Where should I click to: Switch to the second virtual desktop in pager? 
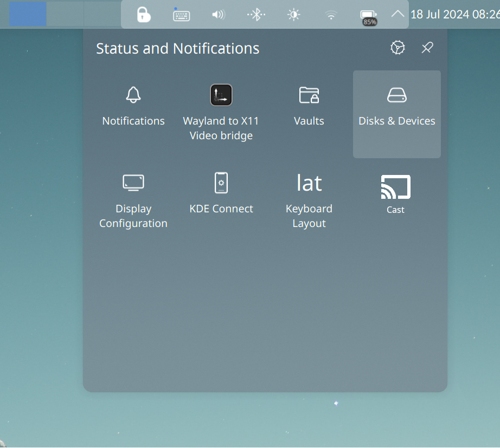[x=65, y=14]
